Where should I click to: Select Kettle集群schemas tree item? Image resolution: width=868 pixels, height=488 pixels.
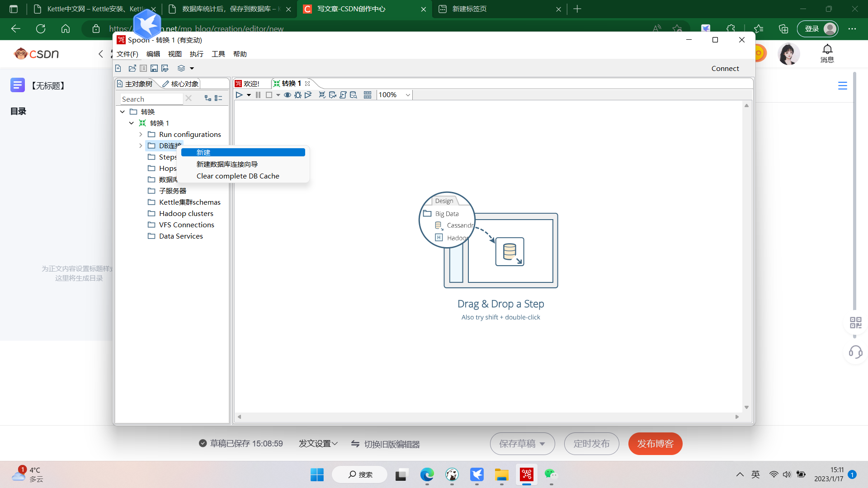coord(190,202)
